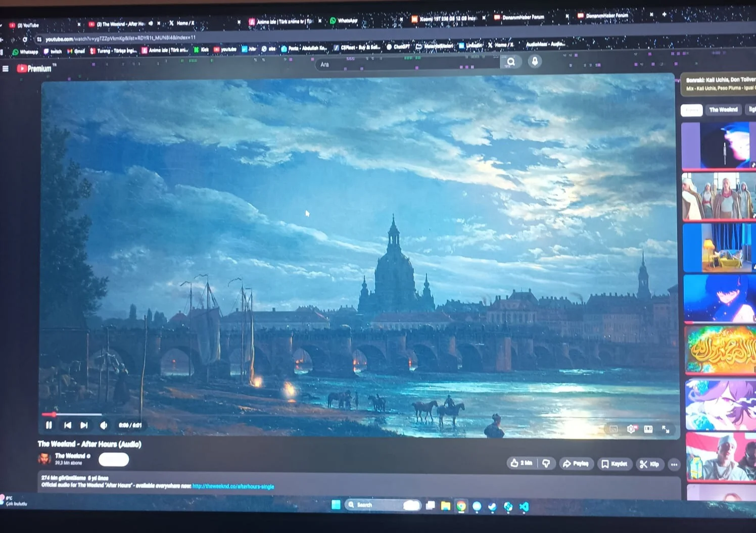The width and height of the screenshot is (756, 533).
Task: Open the Whatsapp bookmark
Action: [25, 52]
